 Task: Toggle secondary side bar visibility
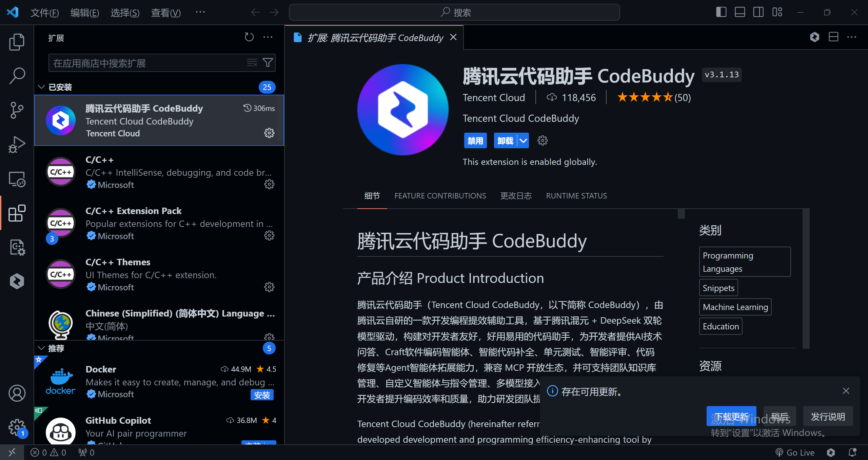[758, 12]
